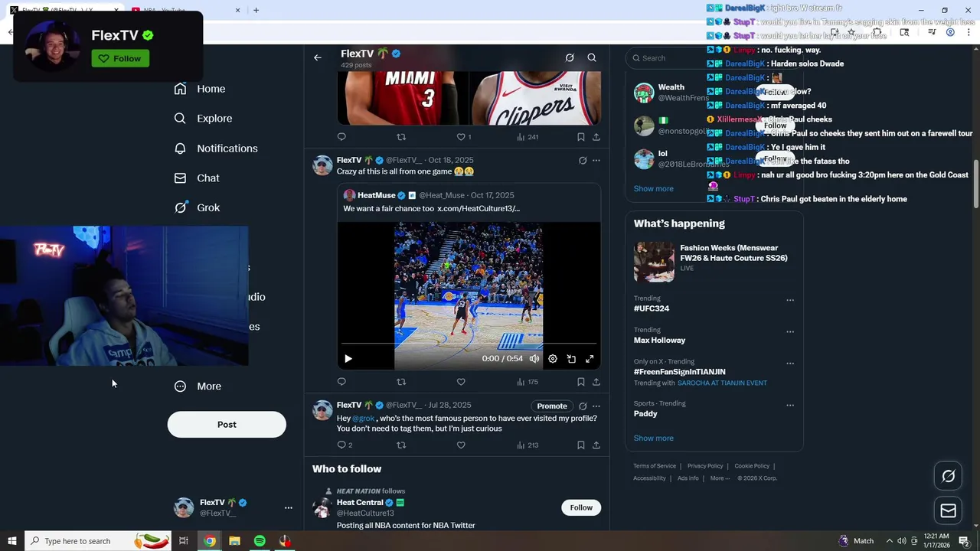The image size is (980, 551).
Task: Follow Heat Central account
Action: [x=581, y=507]
